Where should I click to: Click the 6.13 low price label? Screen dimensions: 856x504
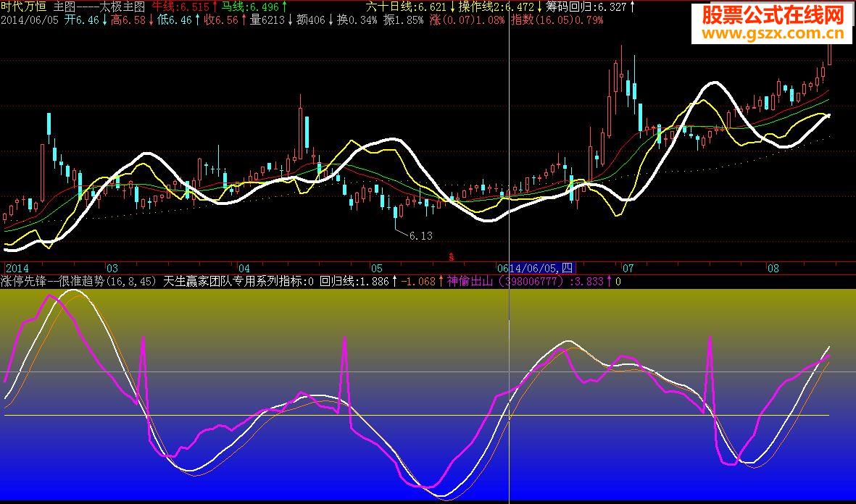pos(420,235)
